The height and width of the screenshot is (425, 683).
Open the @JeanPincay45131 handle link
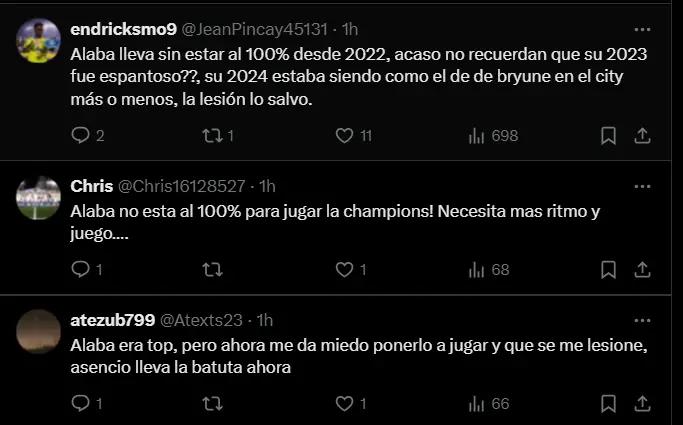(x=260, y=28)
